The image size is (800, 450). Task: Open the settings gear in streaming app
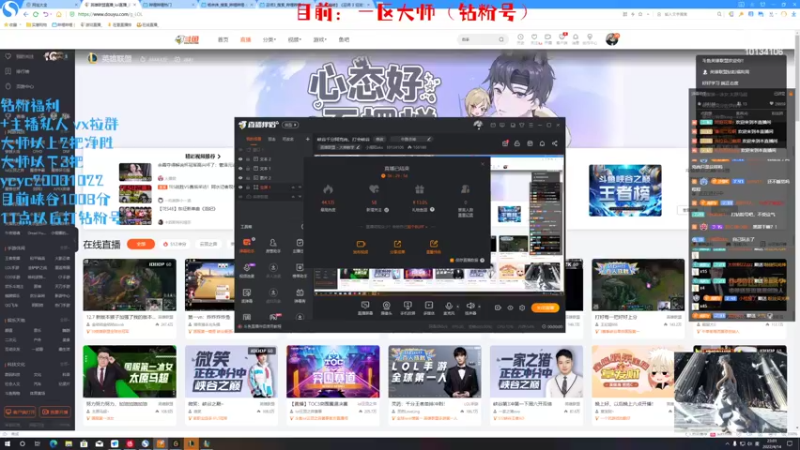522,308
